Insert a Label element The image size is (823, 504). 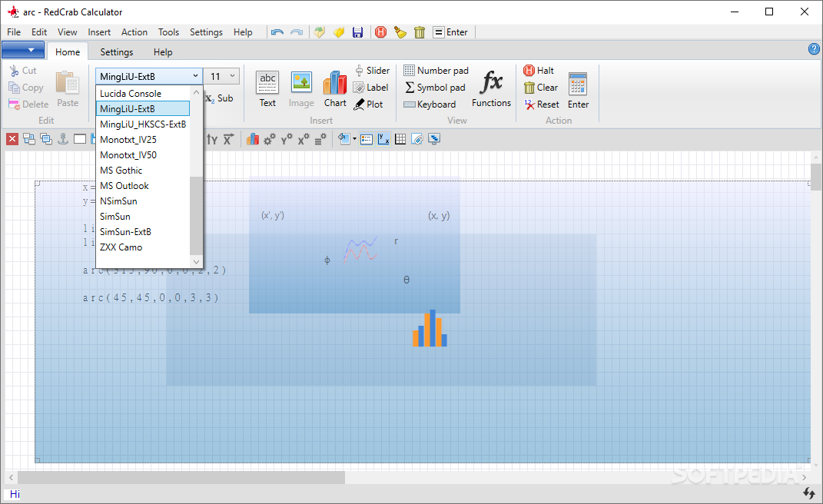point(371,88)
